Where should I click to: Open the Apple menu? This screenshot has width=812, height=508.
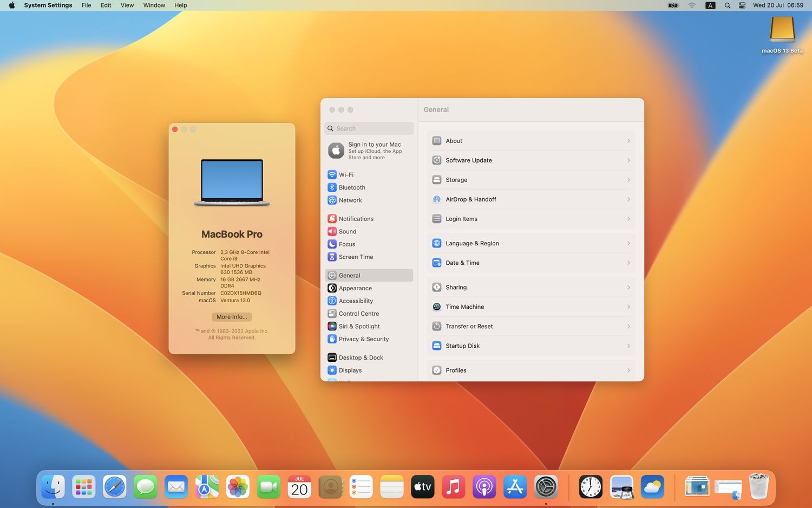pos(11,5)
